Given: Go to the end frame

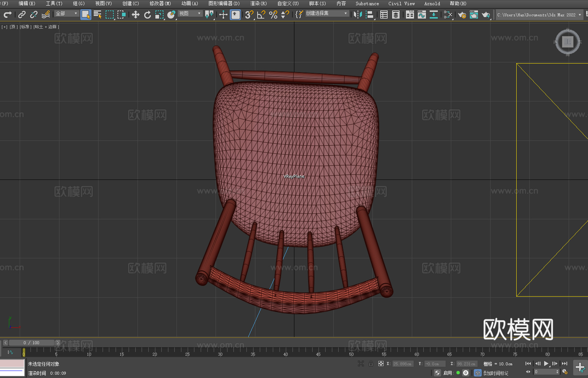Looking at the screenshot, I should coord(565,364).
